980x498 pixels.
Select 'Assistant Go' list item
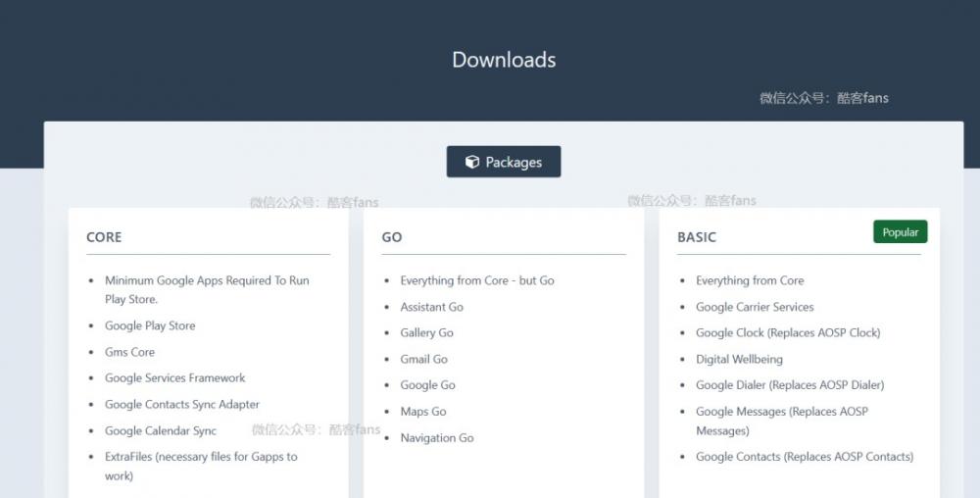pos(431,307)
